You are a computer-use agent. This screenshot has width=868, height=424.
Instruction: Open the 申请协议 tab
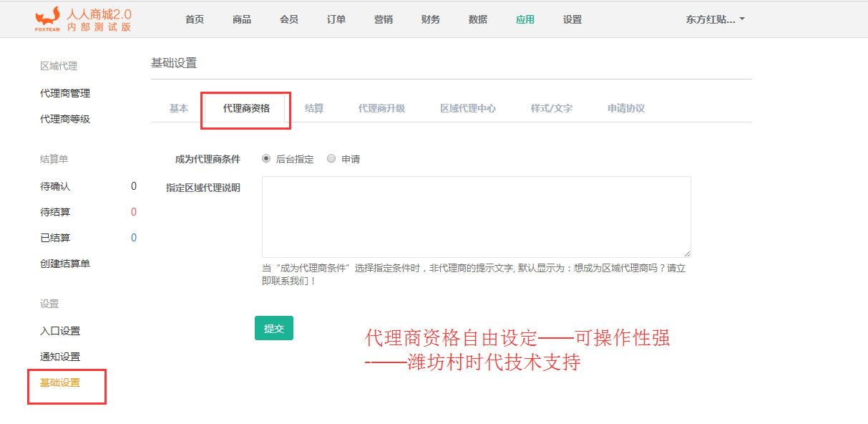[x=626, y=108]
